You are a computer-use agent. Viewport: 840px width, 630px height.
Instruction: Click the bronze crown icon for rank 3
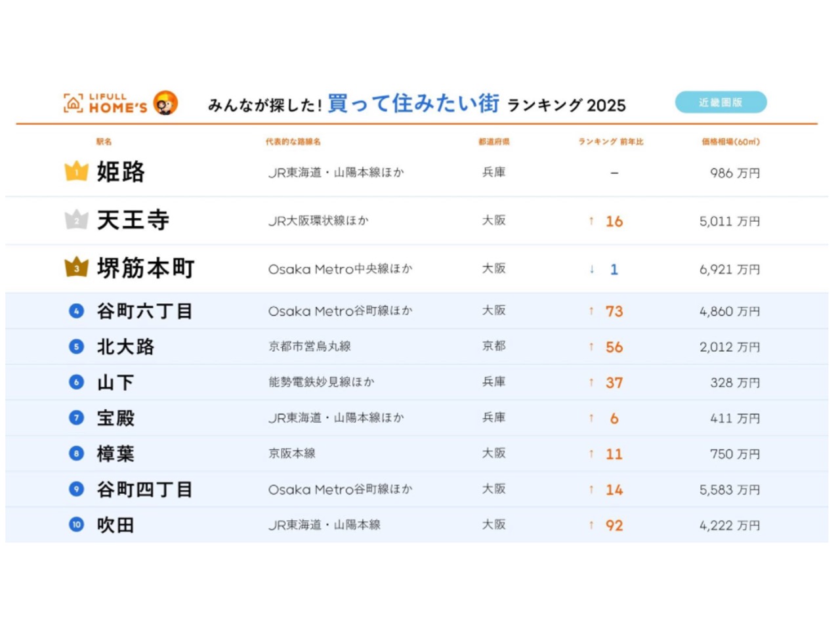pos(77,268)
